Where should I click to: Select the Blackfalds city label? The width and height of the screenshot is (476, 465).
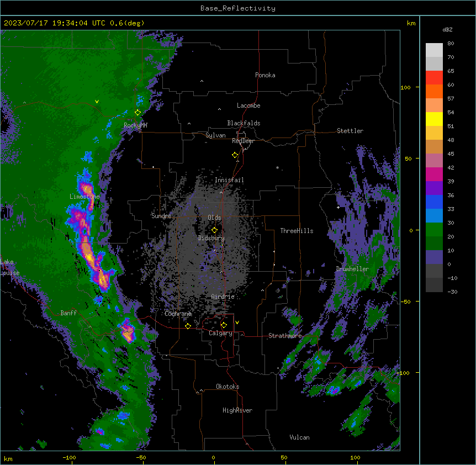(x=244, y=123)
